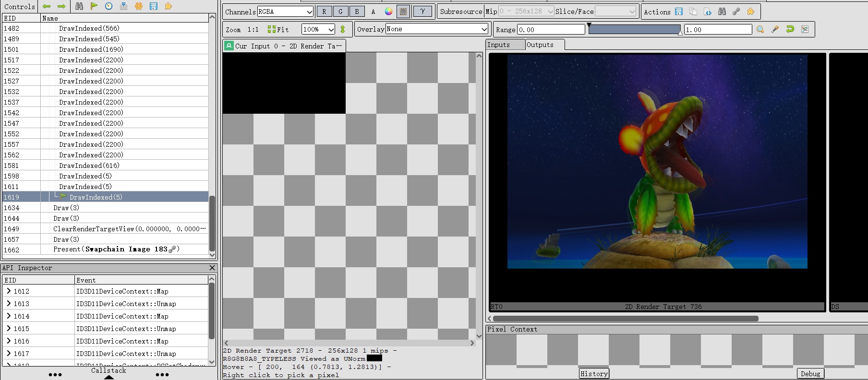
Task: Toggle checkerboard alpha background button
Action: tap(404, 12)
